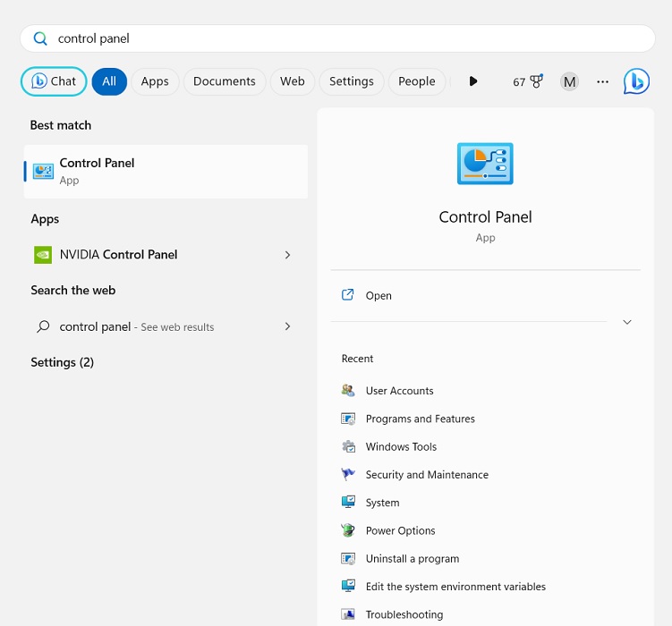Select the All filter tab
This screenshot has height=626, width=672.
click(x=109, y=81)
